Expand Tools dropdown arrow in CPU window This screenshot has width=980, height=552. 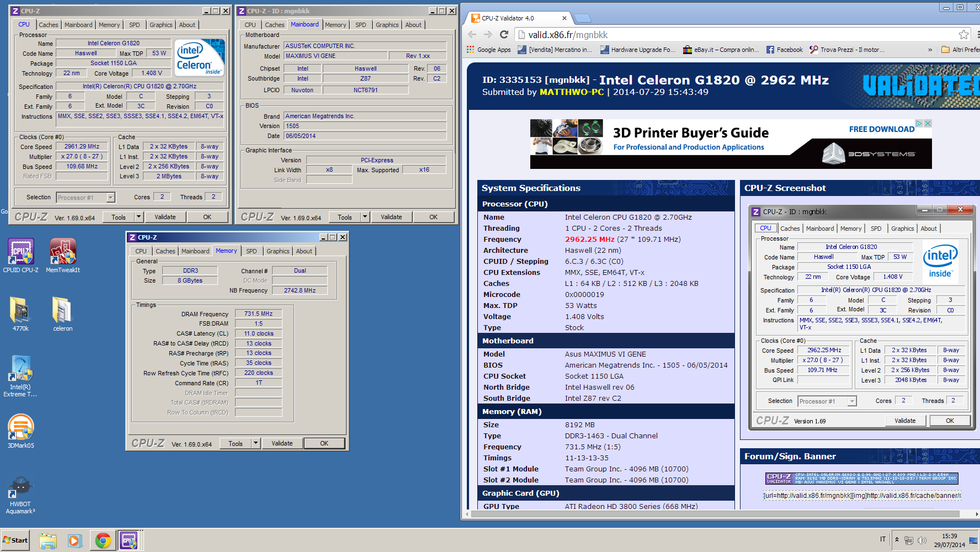pyautogui.click(x=139, y=217)
